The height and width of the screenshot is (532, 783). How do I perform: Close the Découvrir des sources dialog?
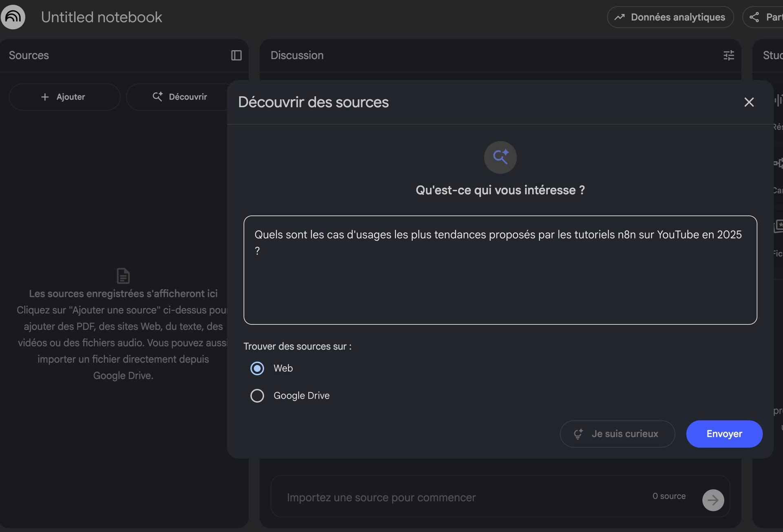coord(749,102)
